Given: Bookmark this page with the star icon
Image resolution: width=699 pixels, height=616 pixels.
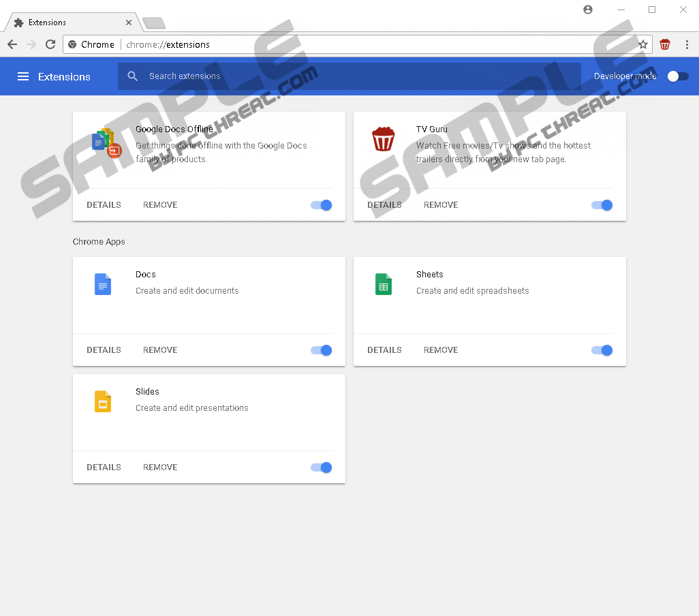Looking at the screenshot, I should tap(643, 44).
